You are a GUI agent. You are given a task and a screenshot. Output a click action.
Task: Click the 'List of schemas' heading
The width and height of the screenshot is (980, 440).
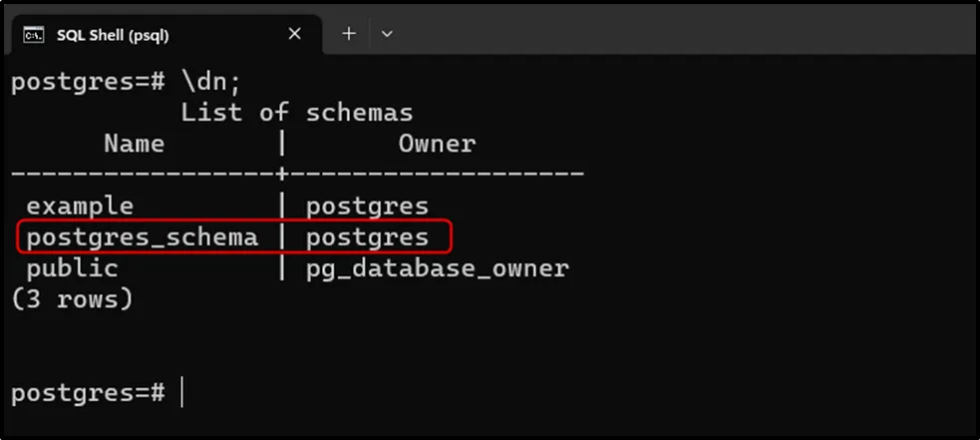[x=296, y=113]
